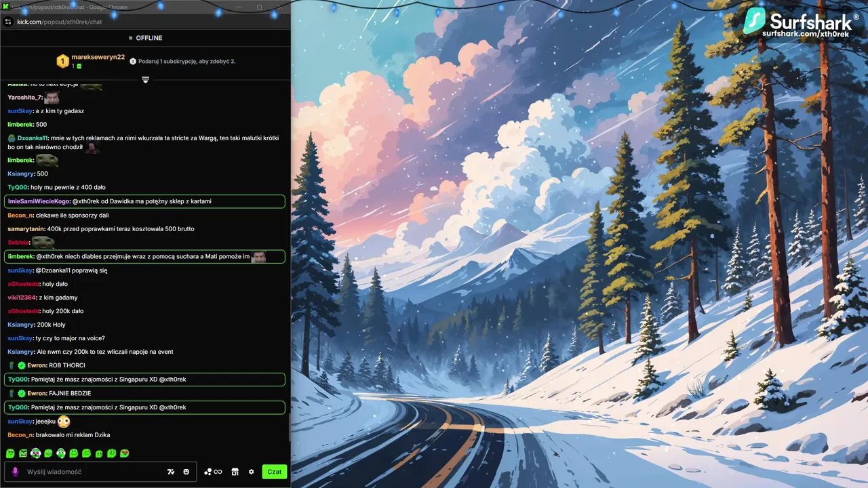Collapse the gift leaderboard expander
Image resolution: width=868 pixels, height=488 pixels.
145,79
